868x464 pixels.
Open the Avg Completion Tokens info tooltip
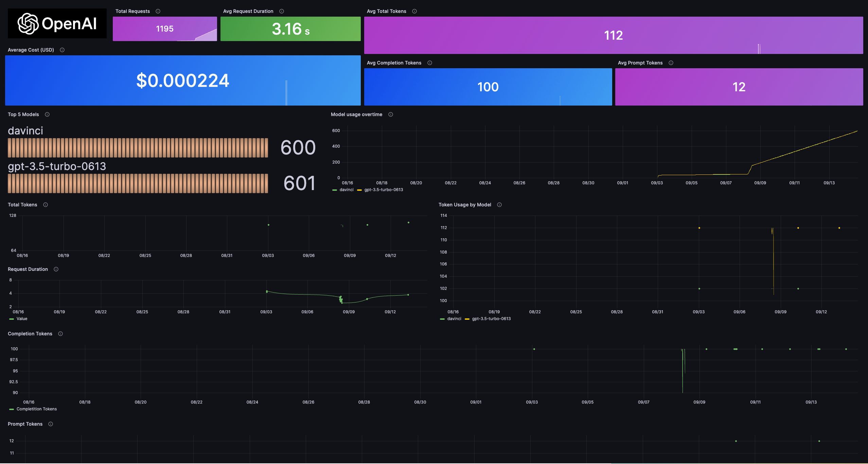pos(429,63)
